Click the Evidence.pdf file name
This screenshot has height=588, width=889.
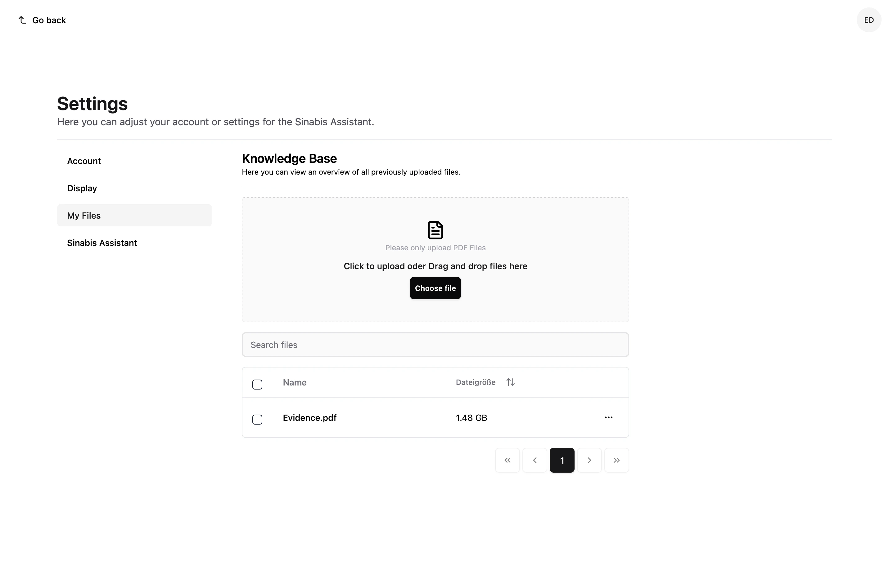[x=309, y=418]
